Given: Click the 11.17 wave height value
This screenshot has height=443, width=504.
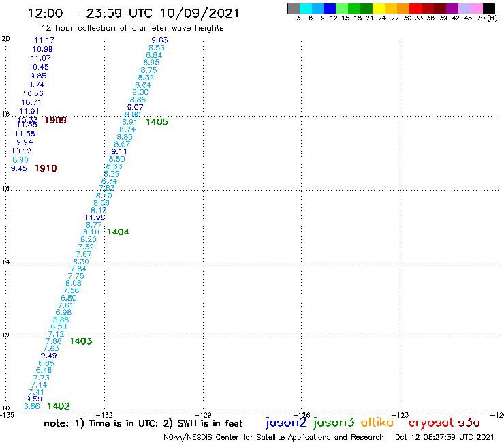Looking at the screenshot, I should (x=44, y=40).
